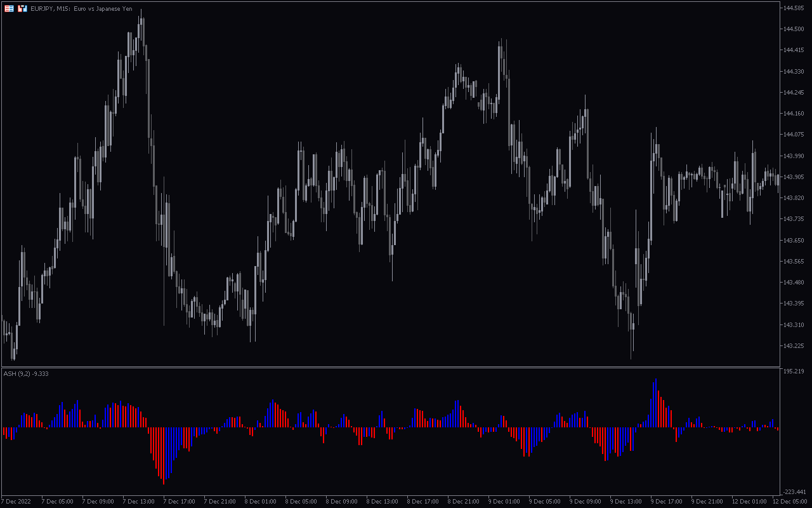This screenshot has width=812, height=508.
Task: Click the 143.905 price axis label
Action: (x=794, y=177)
